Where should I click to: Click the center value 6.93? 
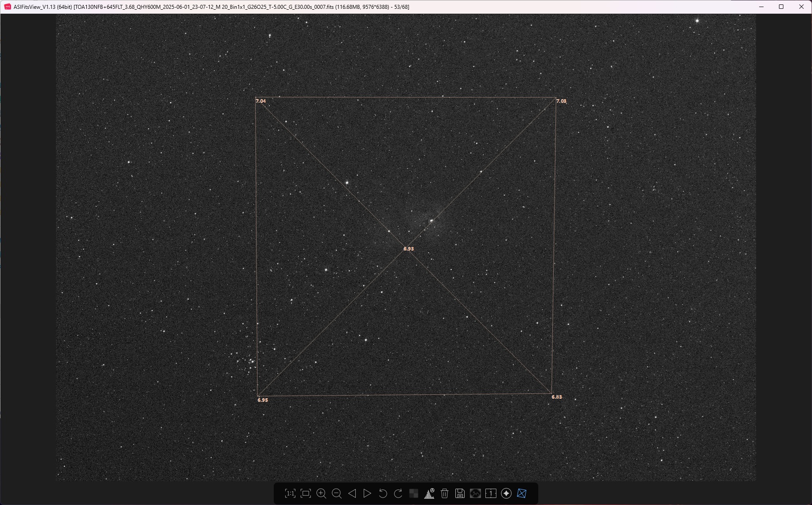coord(409,249)
